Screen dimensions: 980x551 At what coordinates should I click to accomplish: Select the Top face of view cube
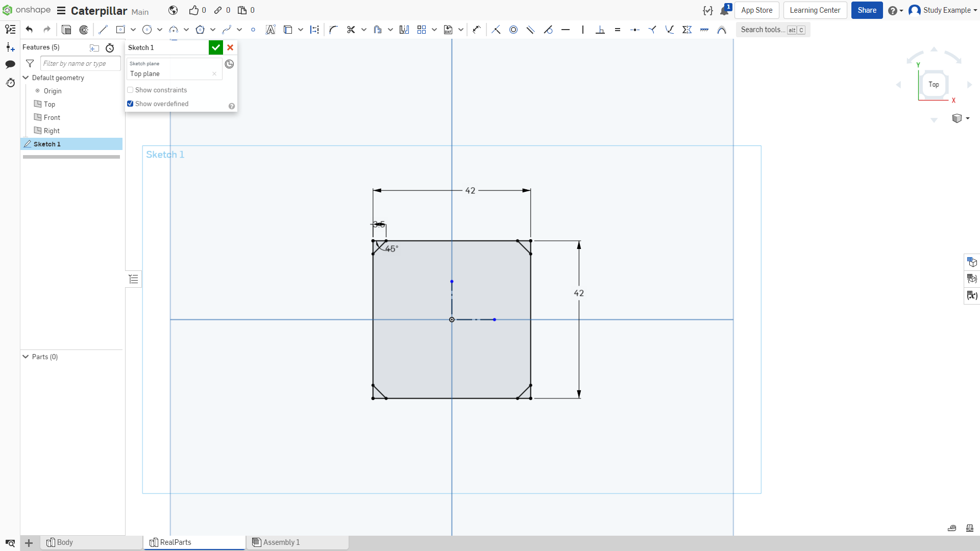[x=934, y=84]
